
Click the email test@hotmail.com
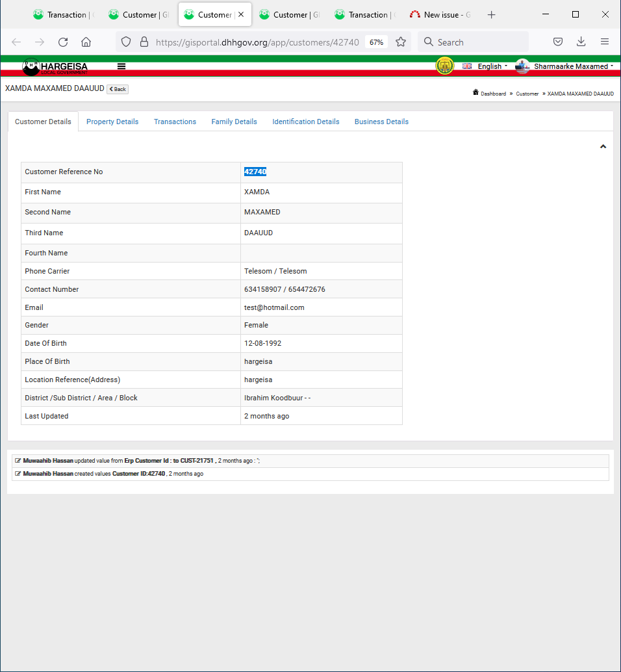(x=274, y=307)
